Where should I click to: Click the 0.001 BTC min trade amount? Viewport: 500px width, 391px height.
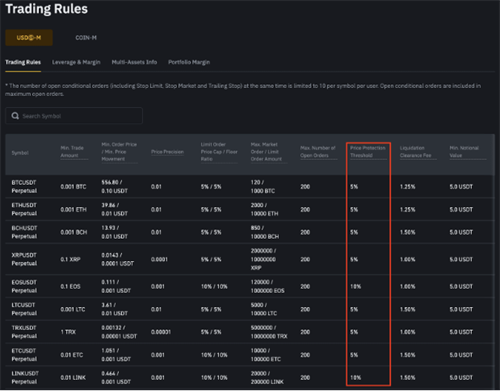click(x=73, y=187)
